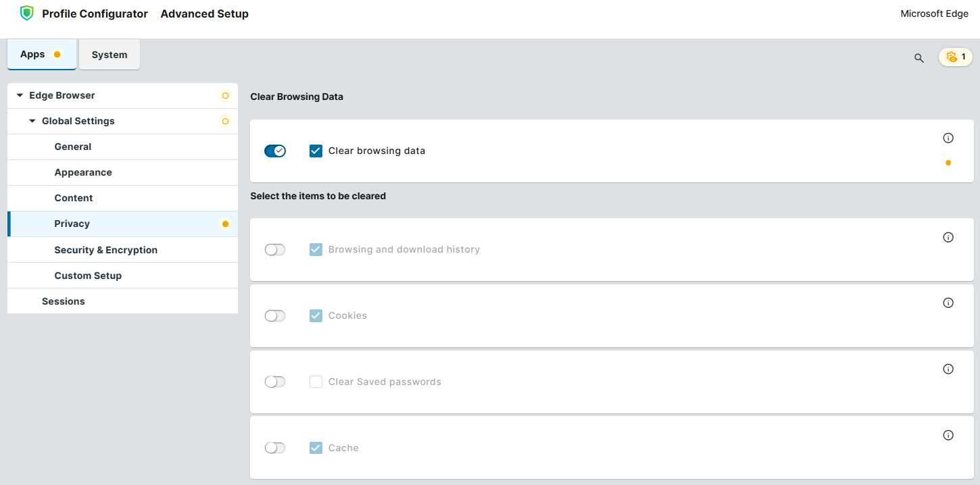Click the Profile Configurator shield logo

[x=26, y=14]
